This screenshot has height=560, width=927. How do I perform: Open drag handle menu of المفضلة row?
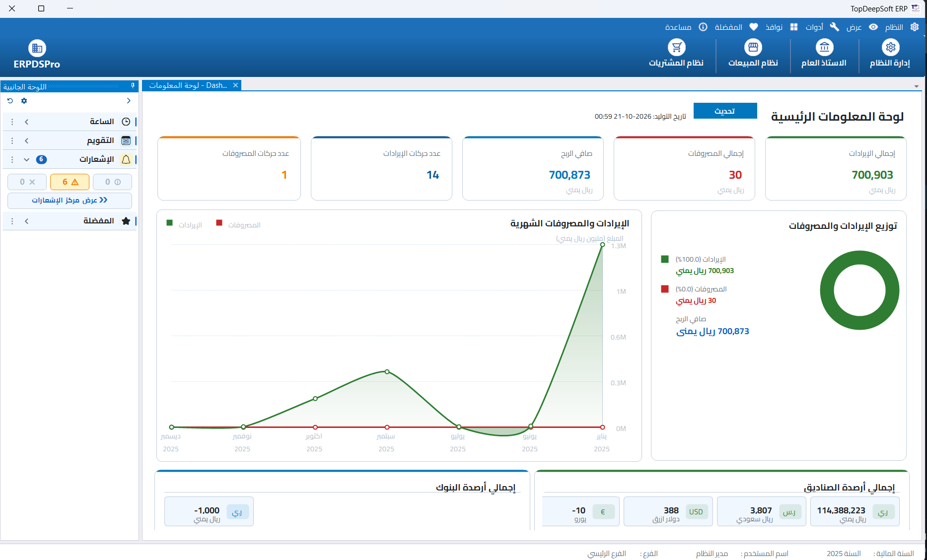(x=12, y=221)
